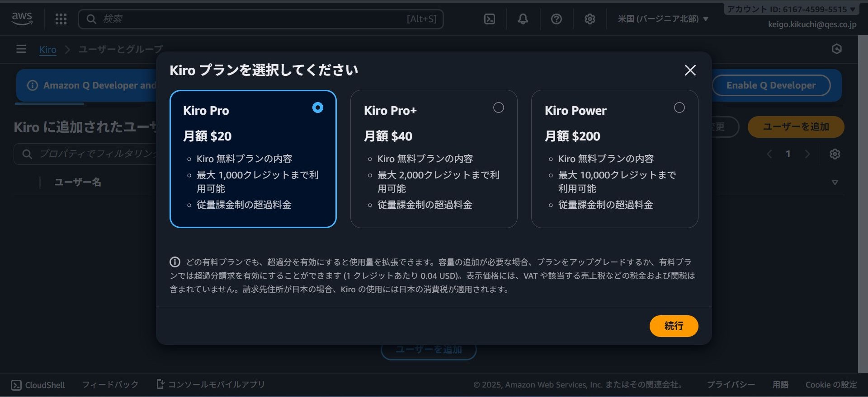The image size is (868, 397).
Task: Open table preferences gear icon
Action: point(835,154)
